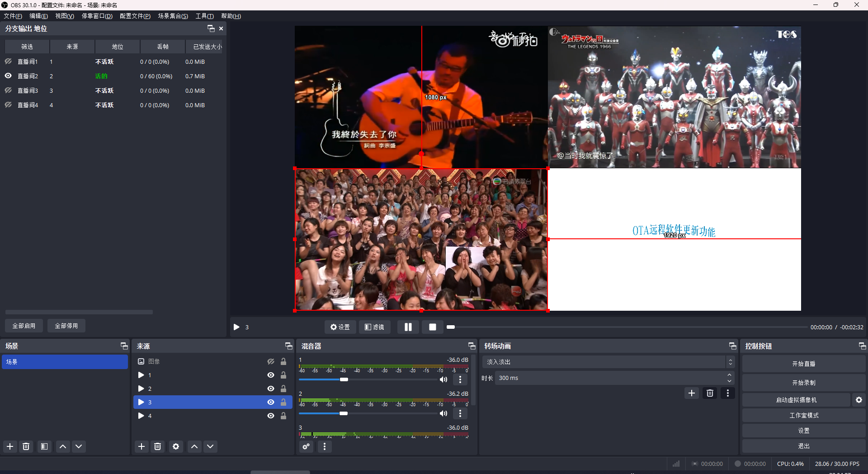Show the hidden 图像 source
868x474 pixels.
click(x=271, y=361)
